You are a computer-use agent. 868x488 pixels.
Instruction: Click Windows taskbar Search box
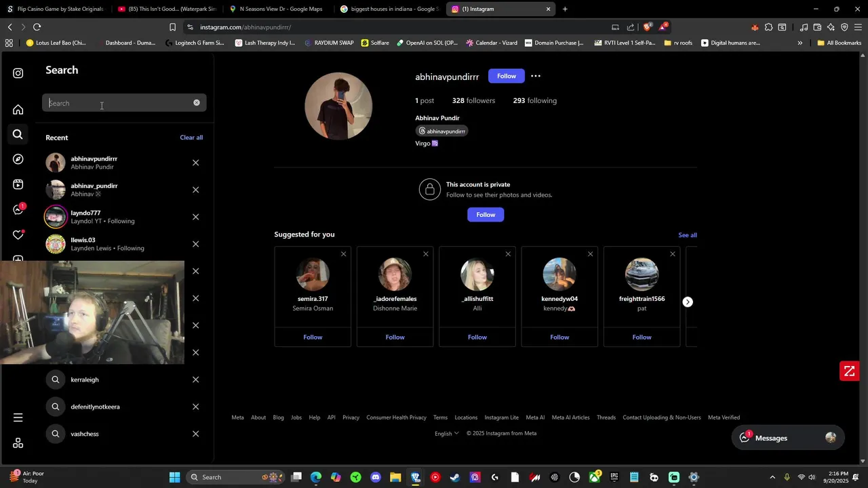[235, 477]
